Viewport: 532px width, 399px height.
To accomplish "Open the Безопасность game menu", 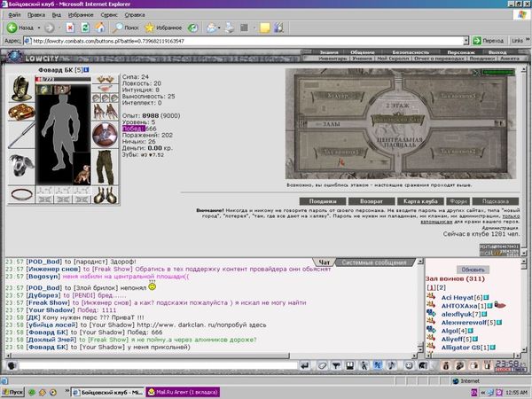I will pos(411,52).
